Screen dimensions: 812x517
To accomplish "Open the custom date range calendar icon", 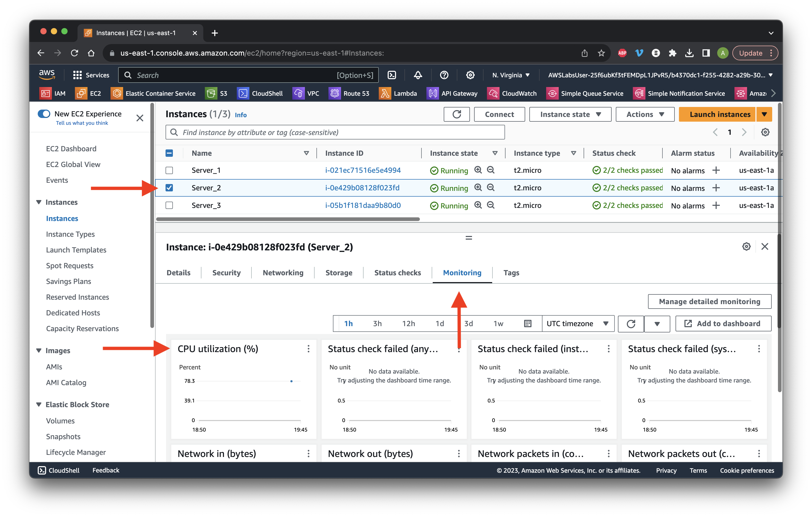I will point(527,324).
